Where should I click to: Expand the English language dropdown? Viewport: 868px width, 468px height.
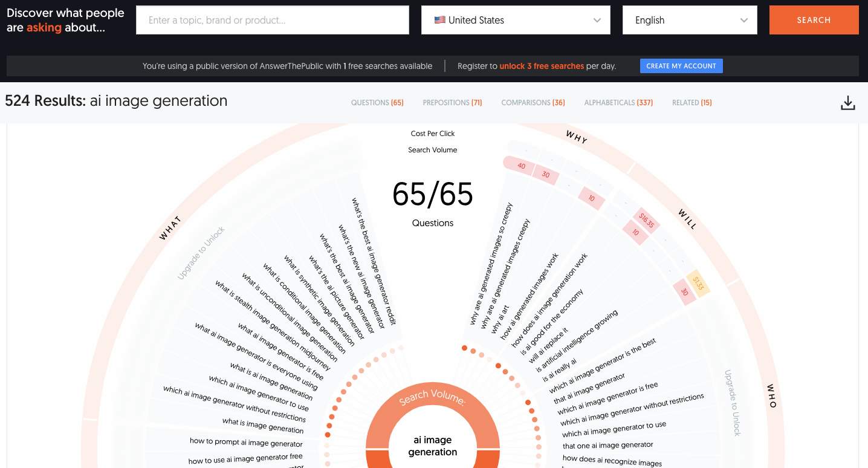point(690,20)
